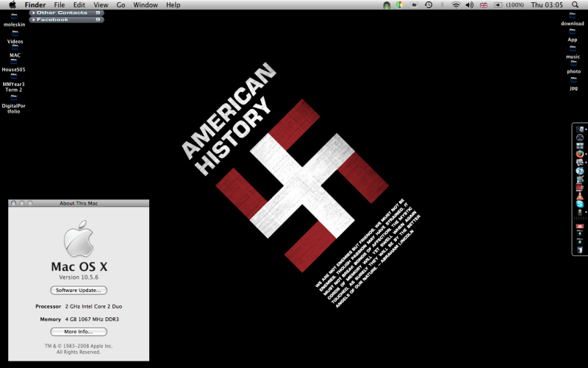Launch Photo Booth from the Dock
Screen dimensions: 588x368
click(x=580, y=187)
